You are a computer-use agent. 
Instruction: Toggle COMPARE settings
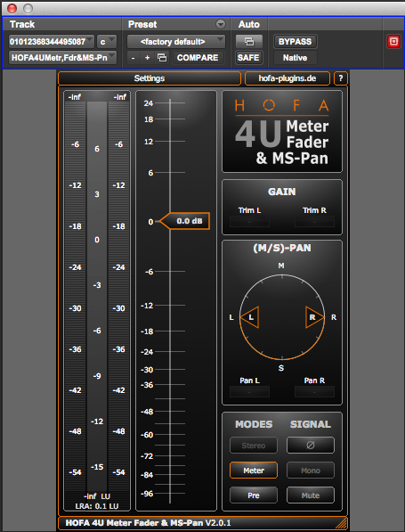[198, 58]
